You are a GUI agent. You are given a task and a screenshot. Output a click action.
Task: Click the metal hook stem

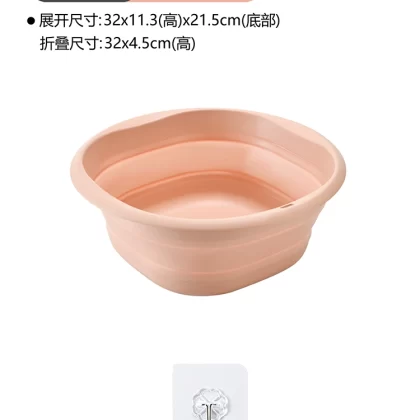click(x=209, y=412)
